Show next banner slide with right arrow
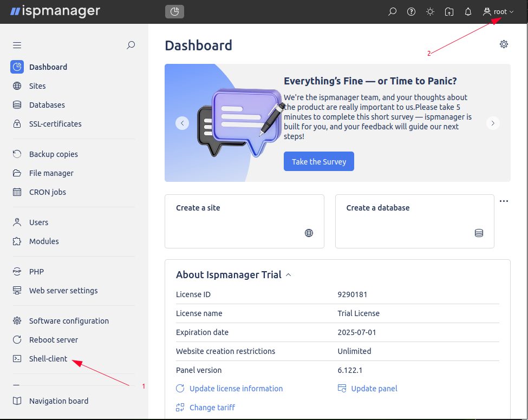This screenshot has width=528, height=420. pos(492,123)
